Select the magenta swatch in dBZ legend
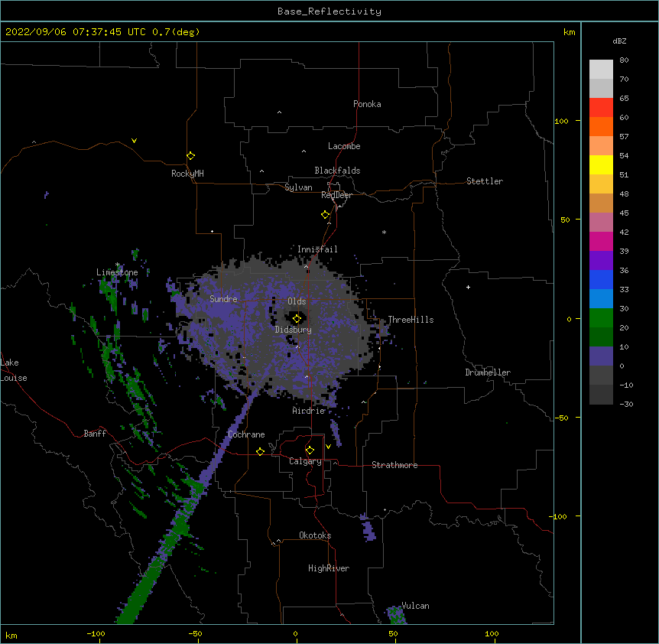Viewport: 659px width, 644px height. click(x=601, y=241)
